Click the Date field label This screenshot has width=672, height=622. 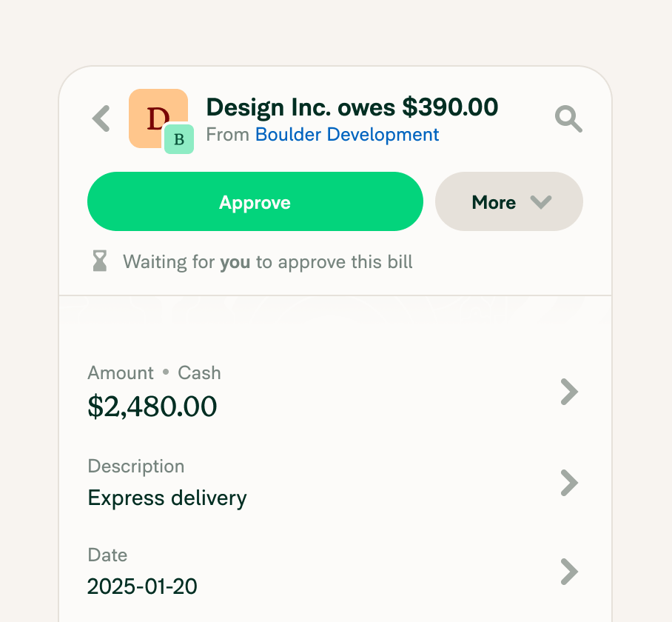point(107,555)
